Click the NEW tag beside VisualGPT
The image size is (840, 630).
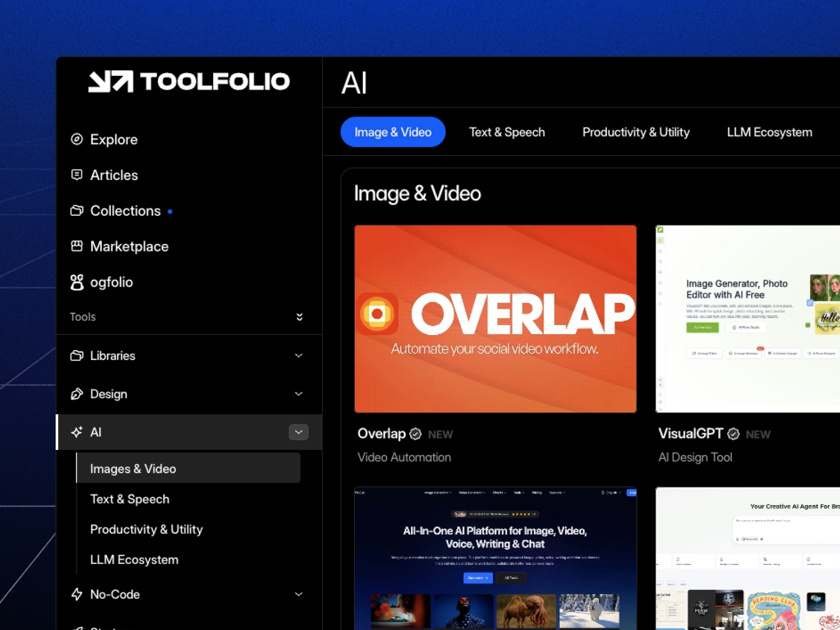pyautogui.click(x=758, y=435)
